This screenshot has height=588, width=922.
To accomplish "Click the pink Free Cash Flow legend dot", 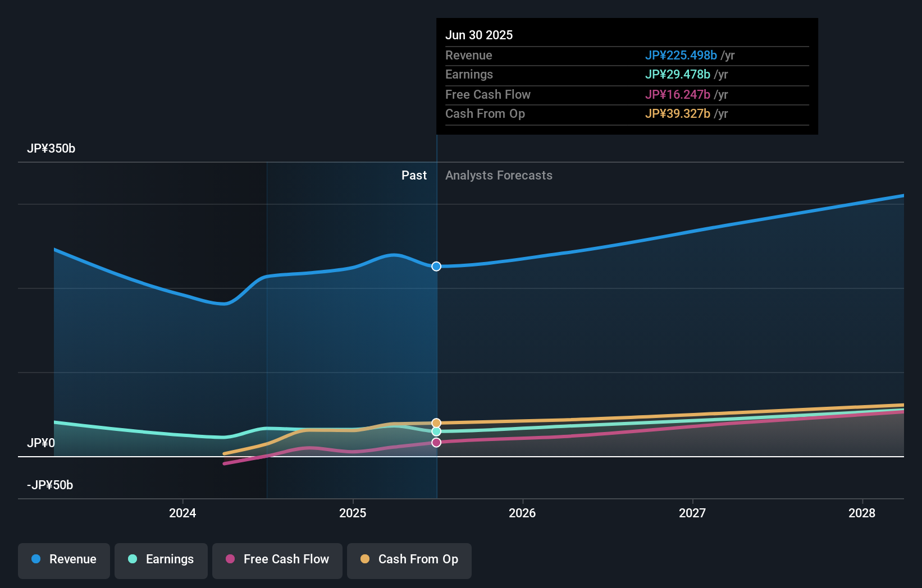I will [x=230, y=559].
